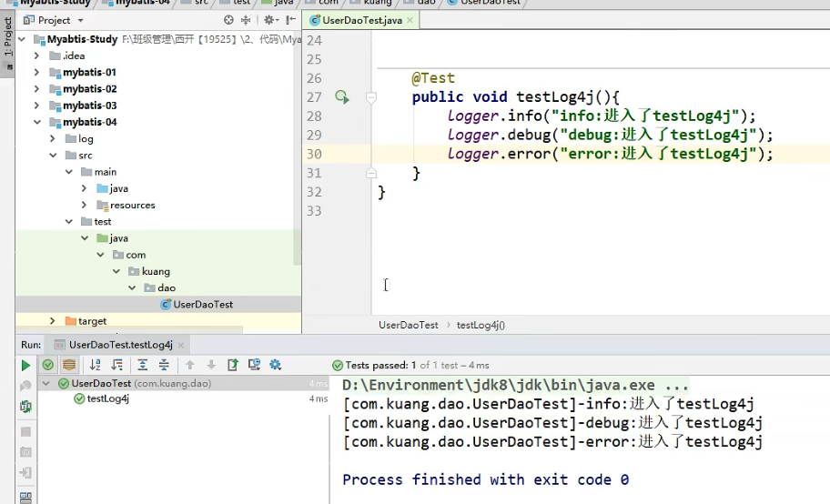Rerun the test with the green play icon

(x=25, y=366)
